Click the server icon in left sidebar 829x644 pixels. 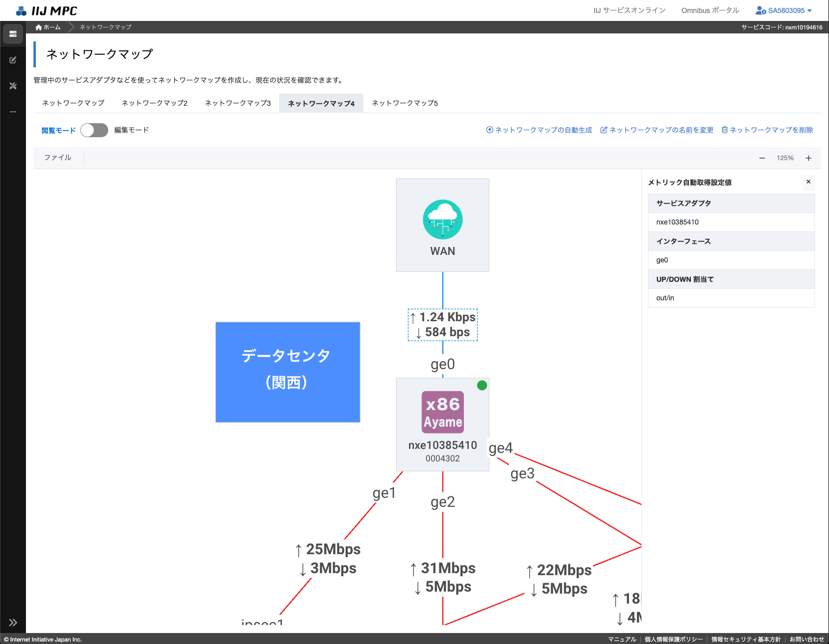click(13, 34)
